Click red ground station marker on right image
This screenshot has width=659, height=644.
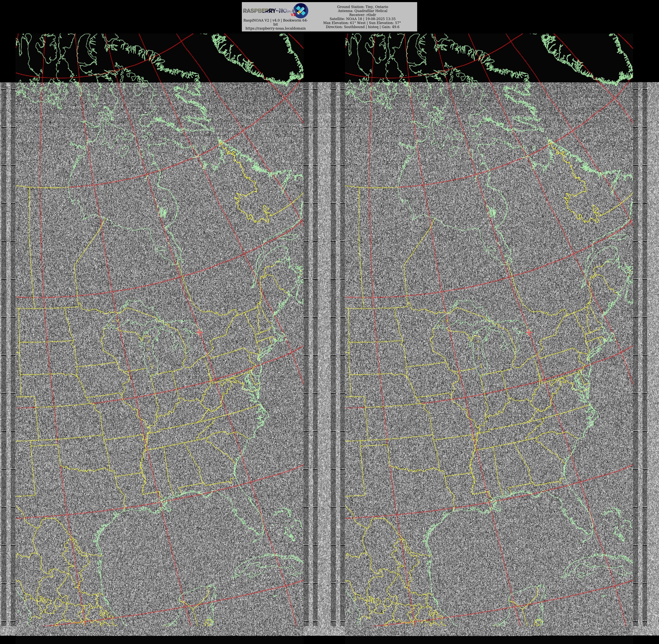click(x=530, y=333)
